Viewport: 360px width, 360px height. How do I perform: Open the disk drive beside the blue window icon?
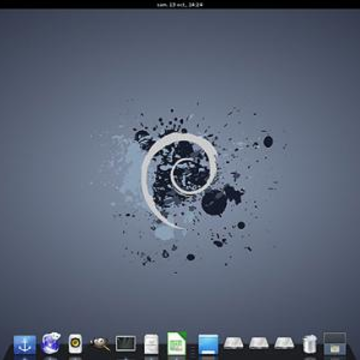point(233,343)
